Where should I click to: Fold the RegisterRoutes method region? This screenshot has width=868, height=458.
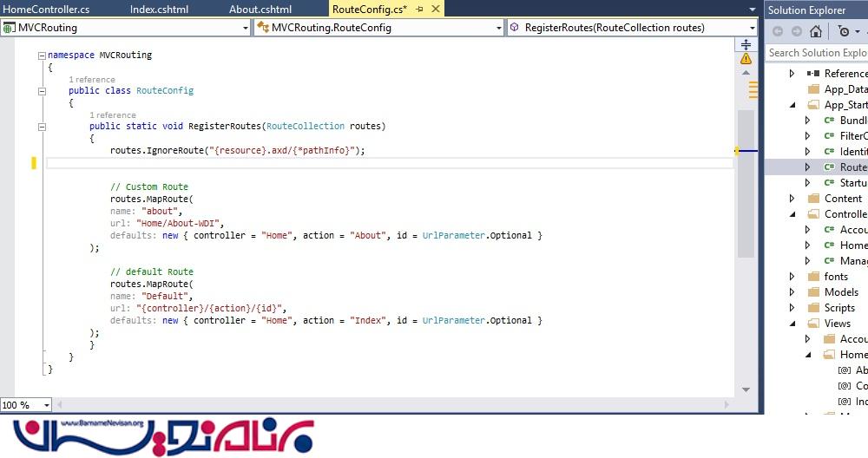42,126
